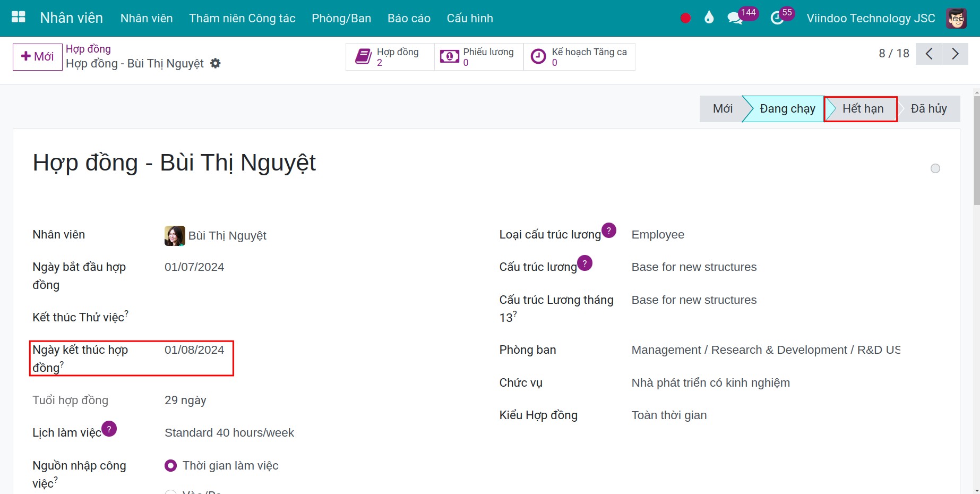Click the vertical page scrollbar
This screenshot has height=494, width=980.
pyautogui.click(x=976, y=150)
